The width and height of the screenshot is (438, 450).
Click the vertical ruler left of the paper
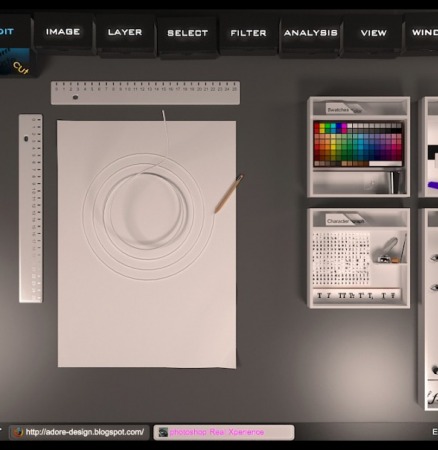point(31,208)
